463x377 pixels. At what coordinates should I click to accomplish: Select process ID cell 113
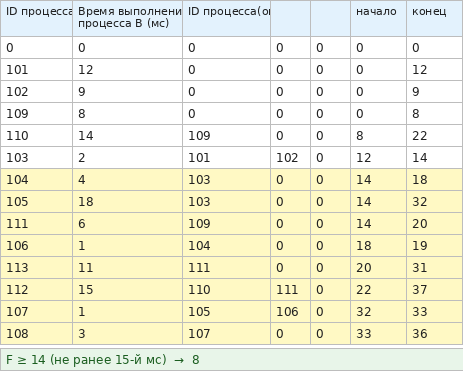tap(36, 268)
